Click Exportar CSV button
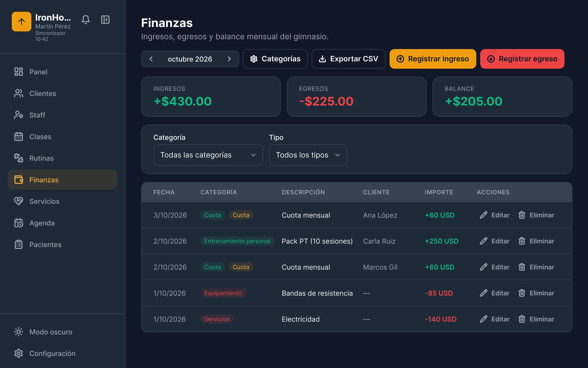The image size is (588, 368). tap(348, 59)
